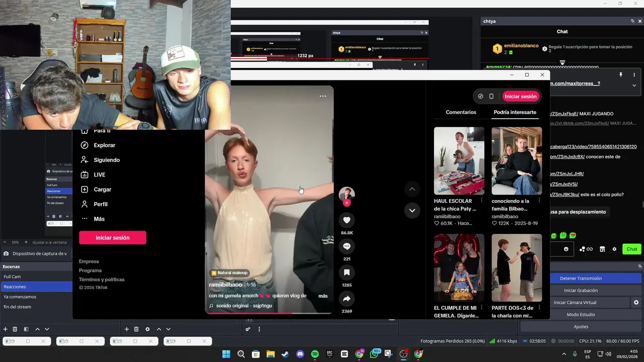Open Steam from the Windows taskbar
644x362 pixels.
pyautogui.click(x=285, y=354)
